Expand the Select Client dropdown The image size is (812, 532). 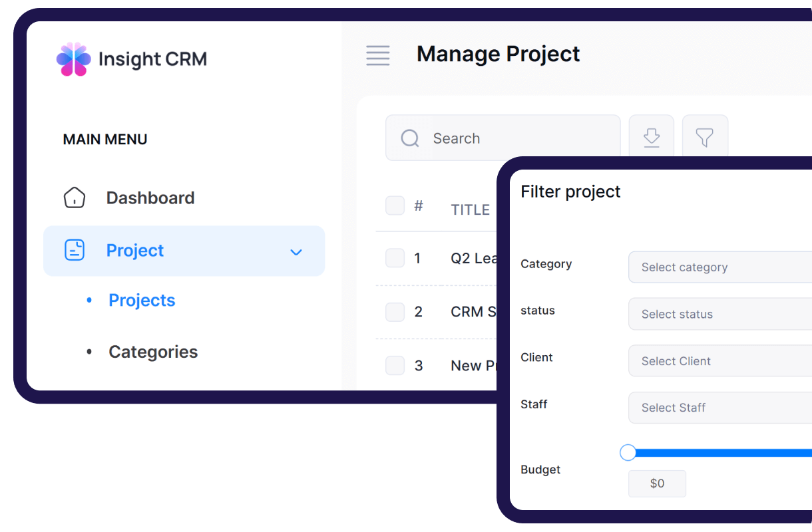719,361
